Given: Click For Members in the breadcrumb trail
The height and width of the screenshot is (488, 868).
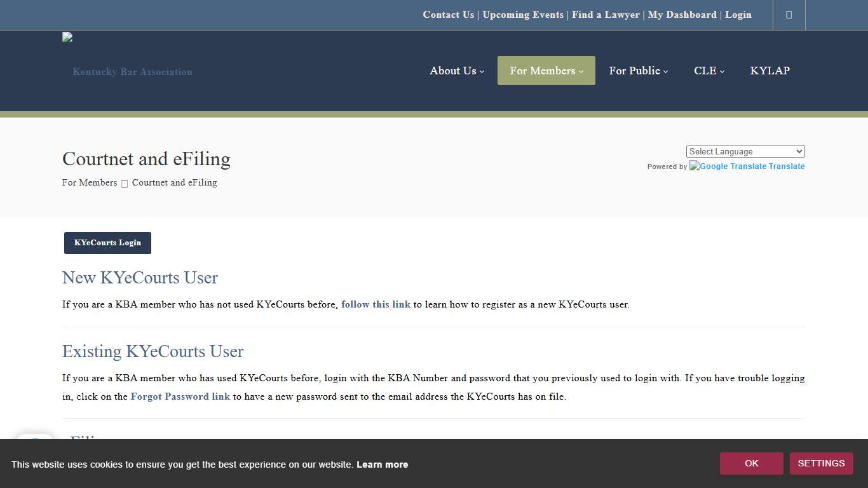Looking at the screenshot, I should pos(89,182).
